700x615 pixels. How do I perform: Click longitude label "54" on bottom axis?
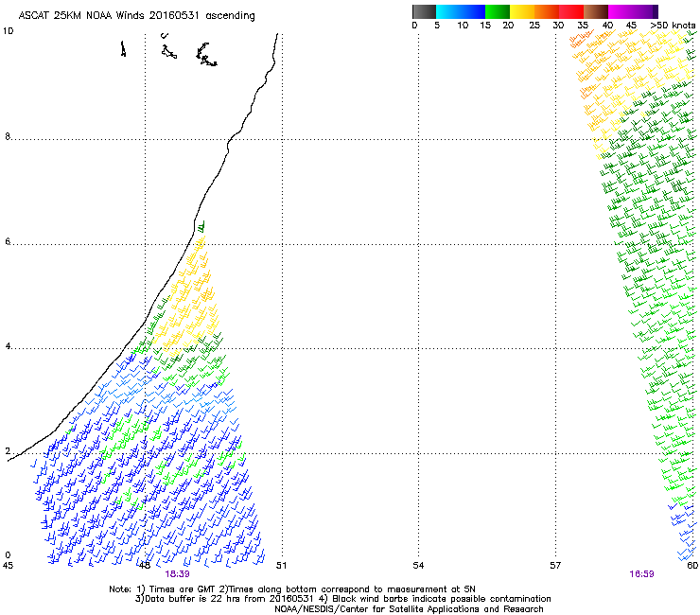pos(418,566)
